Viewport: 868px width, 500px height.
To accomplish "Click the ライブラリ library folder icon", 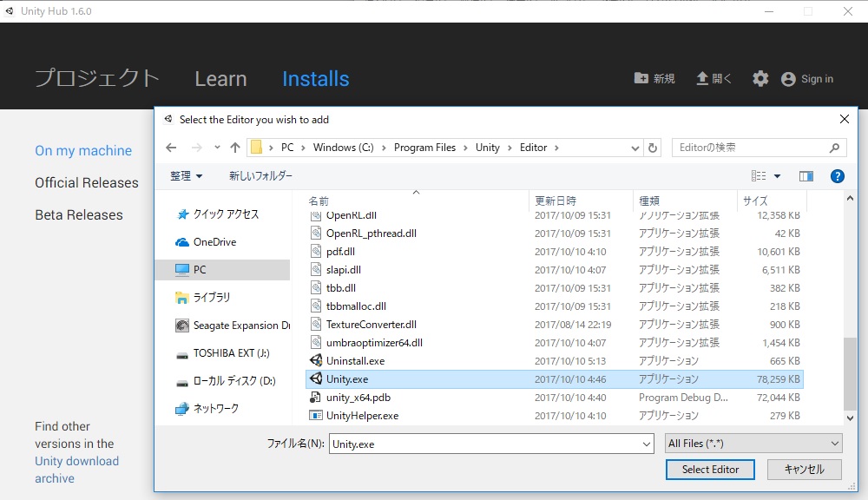I will 181,298.
